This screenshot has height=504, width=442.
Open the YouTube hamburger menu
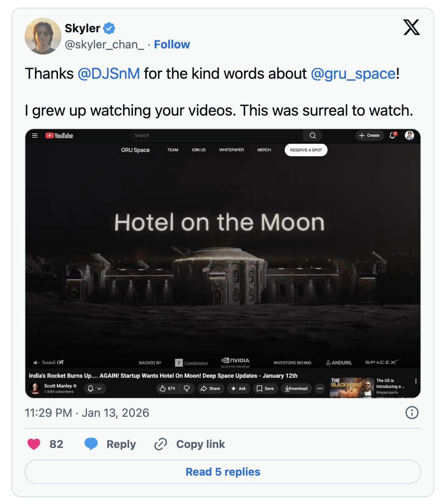point(35,136)
